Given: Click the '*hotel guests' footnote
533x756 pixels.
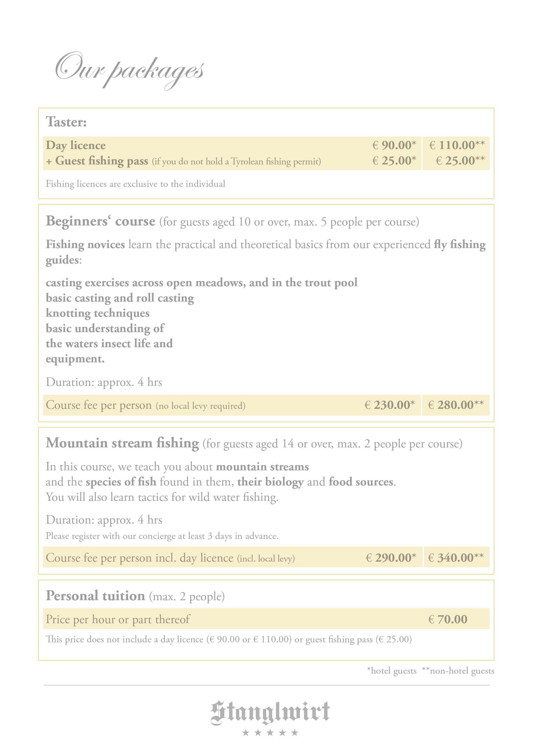Looking at the screenshot, I should pyautogui.click(x=392, y=671).
